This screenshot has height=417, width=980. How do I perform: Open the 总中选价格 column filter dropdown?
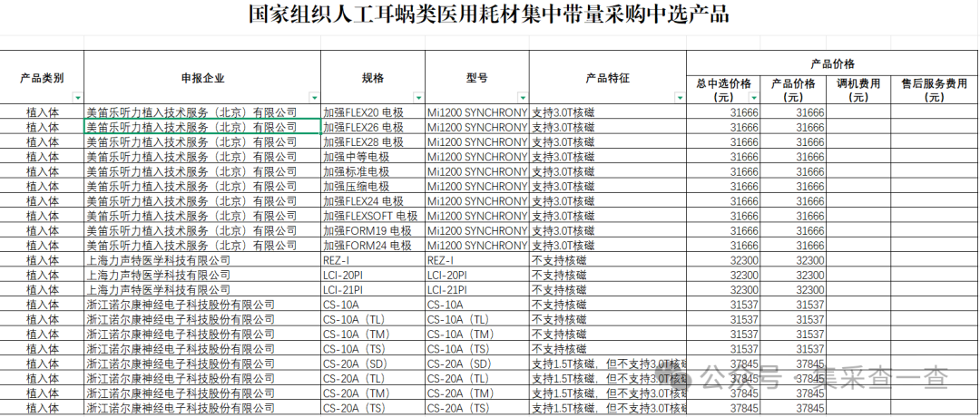(x=754, y=98)
